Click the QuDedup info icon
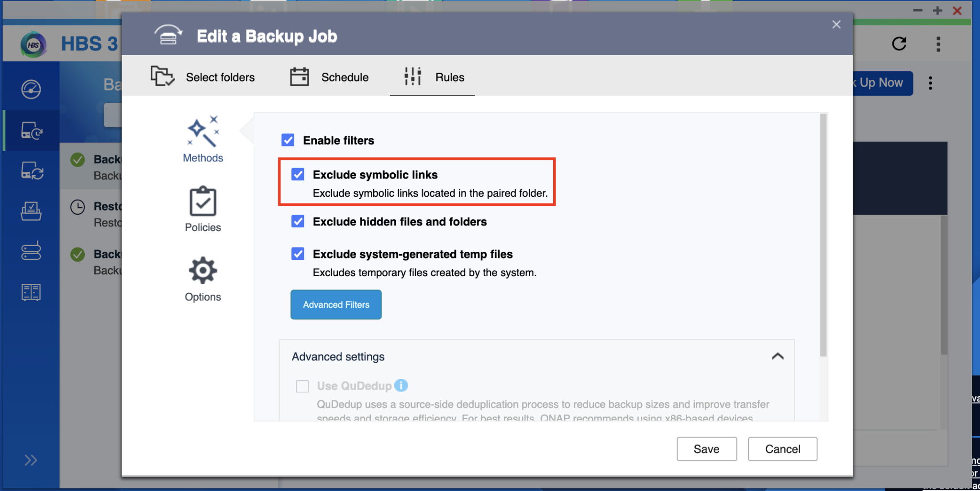Viewport: 980px width, 491px height. [401, 385]
